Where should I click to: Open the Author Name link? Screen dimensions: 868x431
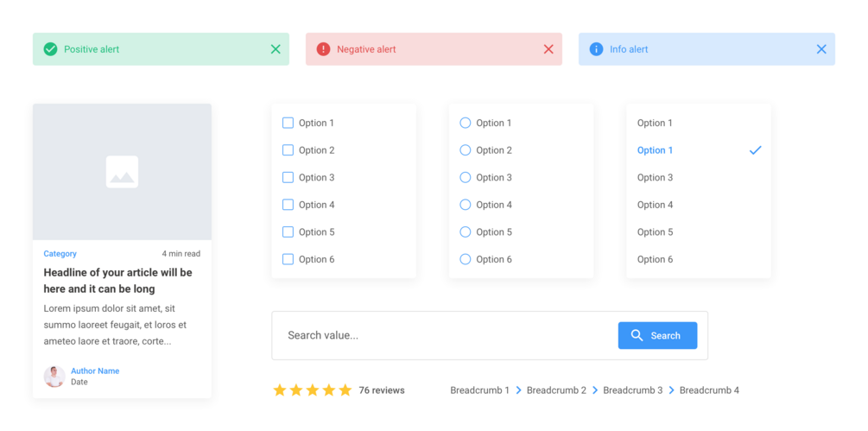[95, 371]
